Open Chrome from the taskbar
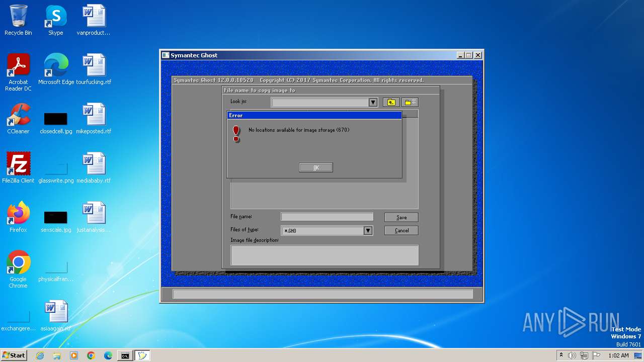This screenshot has width=644, height=362. 91,355
